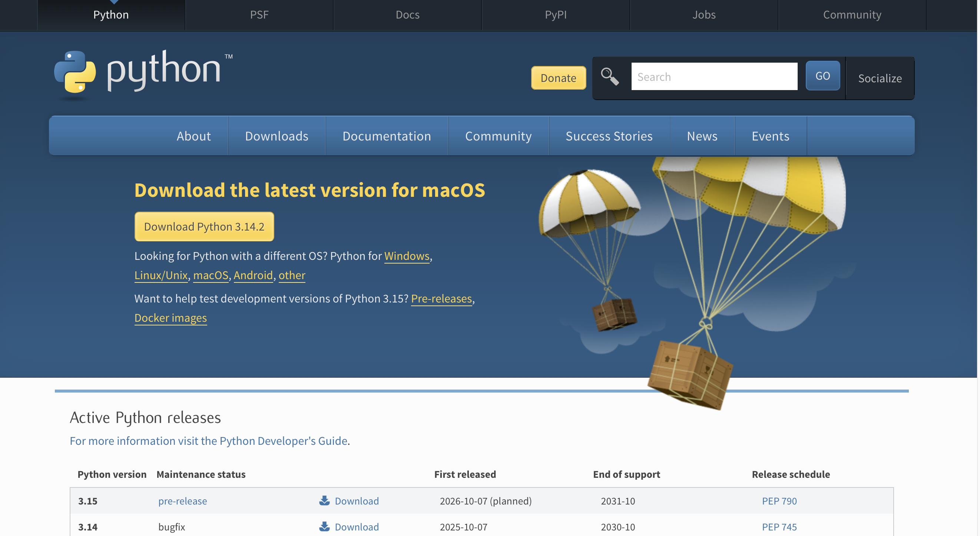The height and width of the screenshot is (536, 980).
Task: Follow the Windows download link
Action: click(406, 256)
